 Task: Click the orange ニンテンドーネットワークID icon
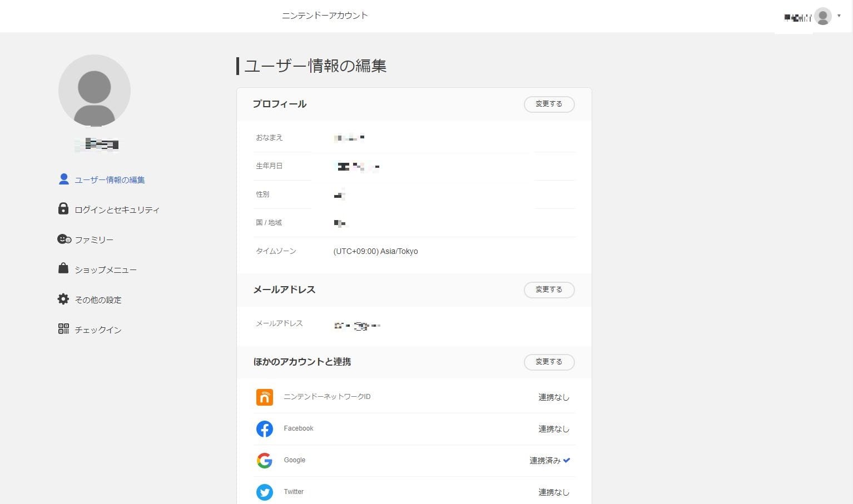265,397
